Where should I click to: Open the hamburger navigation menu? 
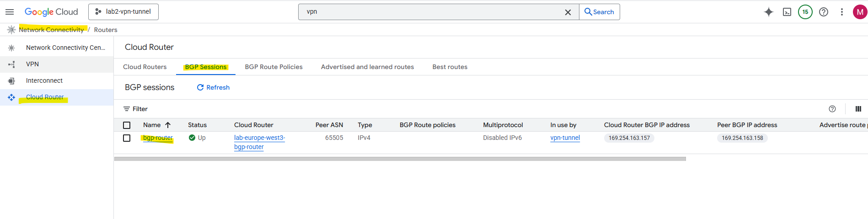pos(10,12)
